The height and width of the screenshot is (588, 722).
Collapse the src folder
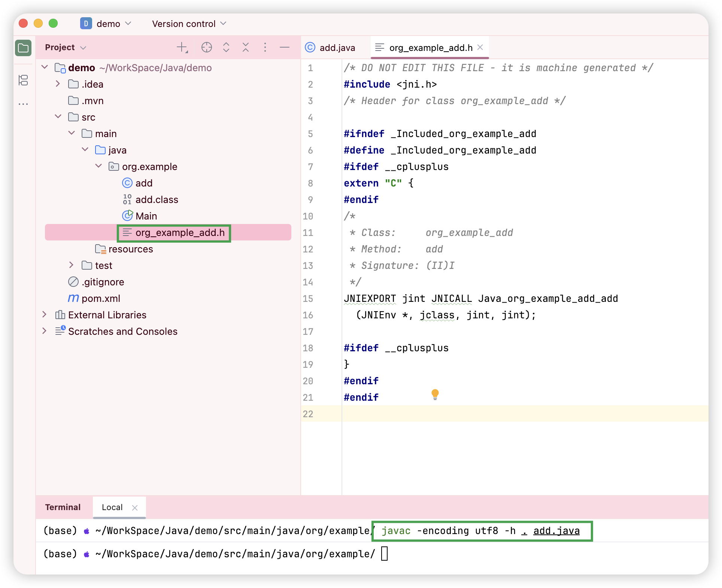click(58, 116)
